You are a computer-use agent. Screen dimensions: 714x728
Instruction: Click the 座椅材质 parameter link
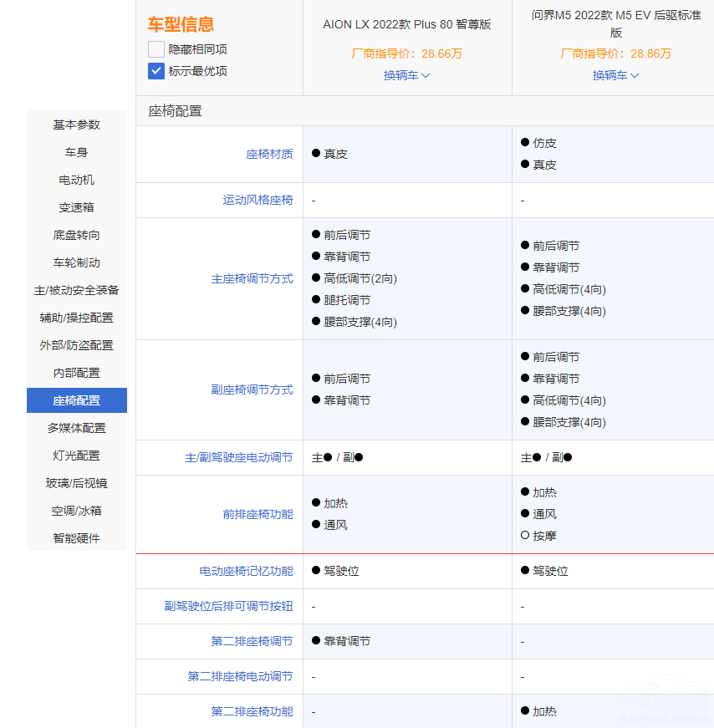click(x=269, y=154)
